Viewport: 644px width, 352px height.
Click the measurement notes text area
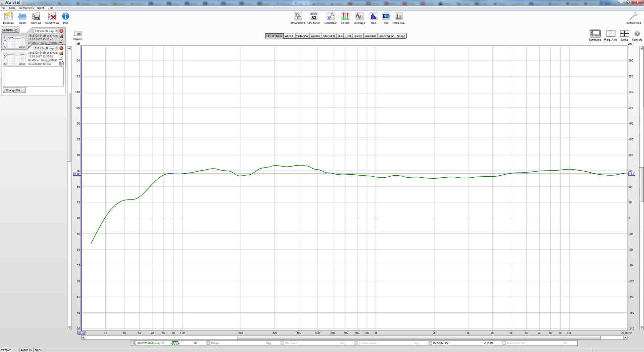pos(33,76)
